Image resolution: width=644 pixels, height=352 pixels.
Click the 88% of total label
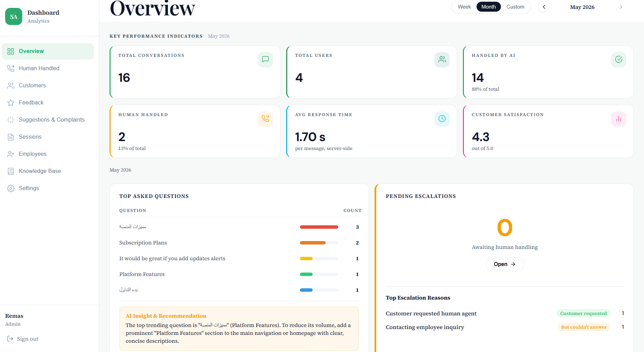point(485,89)
